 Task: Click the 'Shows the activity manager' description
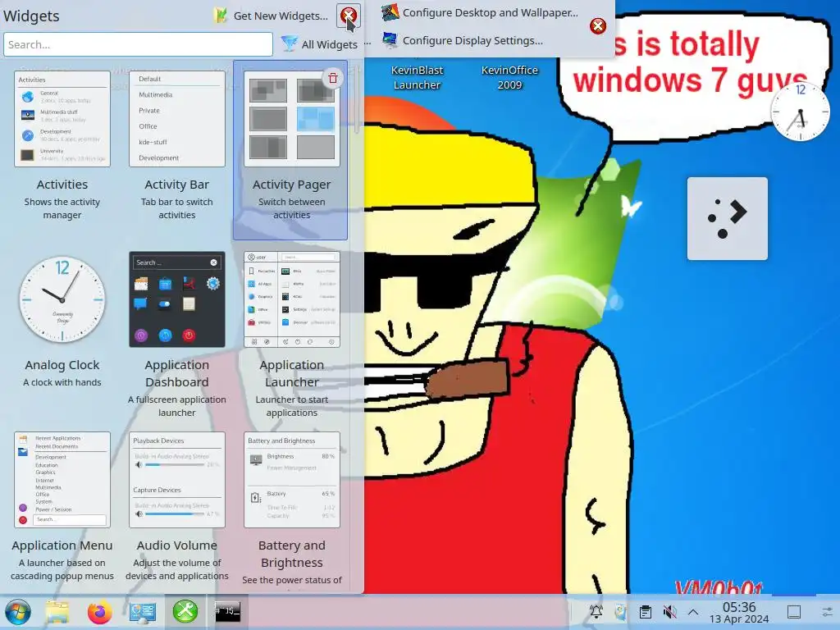62,208
